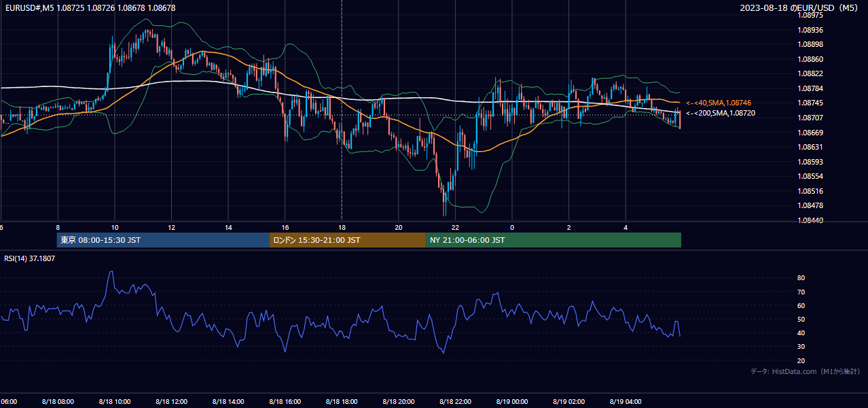Image resolution: width=868 pixels, height=408 pixels.
Task: Click the 1.08707 price axis label
Action: pyautogui.click(x=810, y=118)
